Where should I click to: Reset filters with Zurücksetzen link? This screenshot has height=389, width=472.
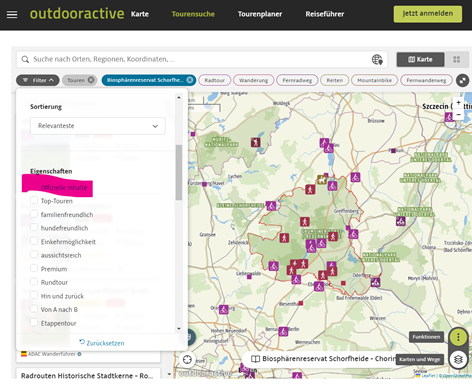(102, 343)
